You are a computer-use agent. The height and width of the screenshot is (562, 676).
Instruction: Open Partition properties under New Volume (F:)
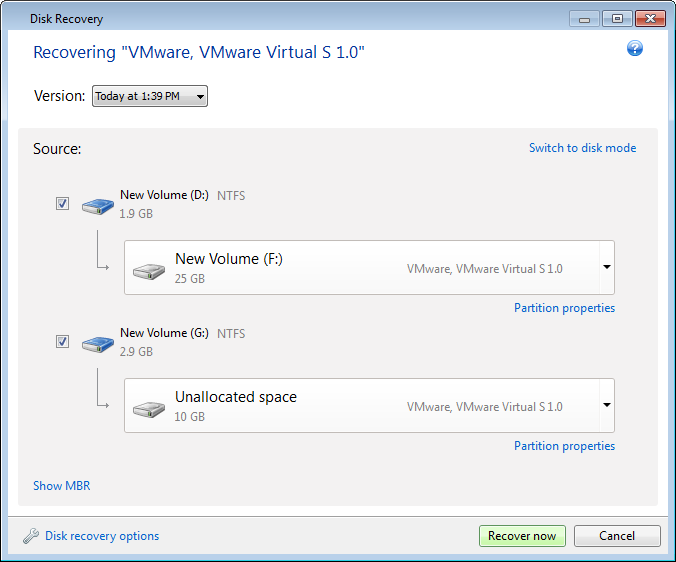564,308
